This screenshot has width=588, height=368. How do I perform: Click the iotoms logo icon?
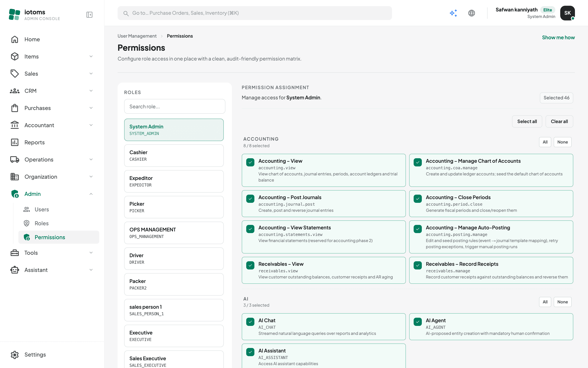click(x=14, y=14)
